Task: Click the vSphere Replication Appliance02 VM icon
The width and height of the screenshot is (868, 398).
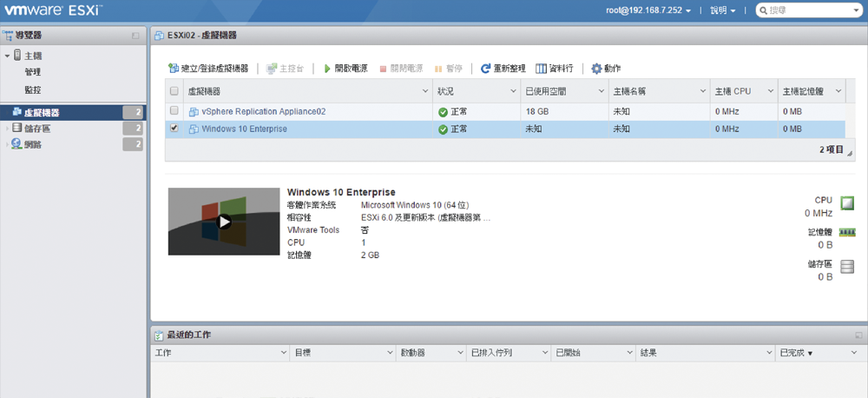Action: (194, 112)
